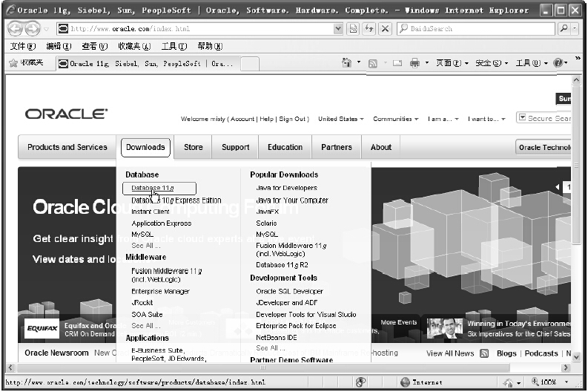Open the 编辑(E) Edit menu
The image size is (588, 392).
(x=59, y=46)
